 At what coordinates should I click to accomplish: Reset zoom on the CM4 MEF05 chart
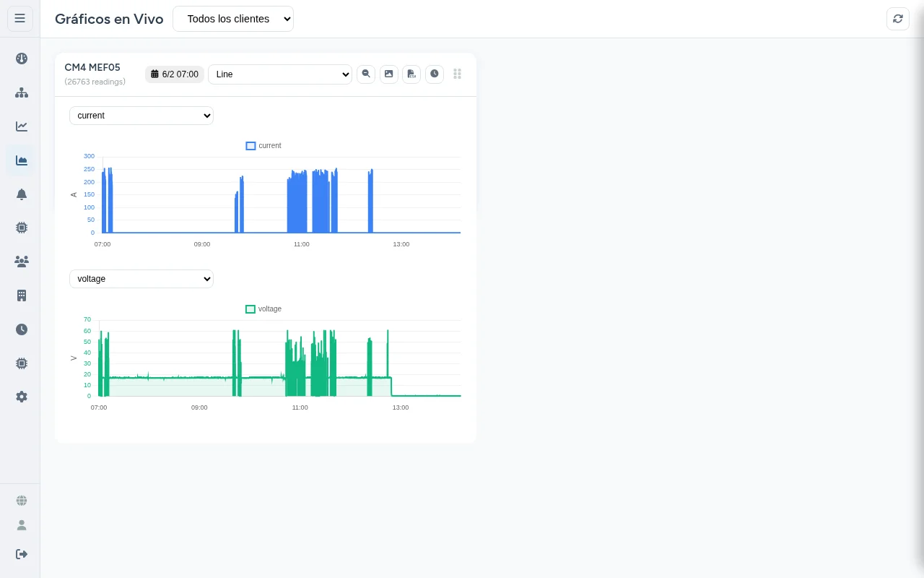(x=366, y=74)
